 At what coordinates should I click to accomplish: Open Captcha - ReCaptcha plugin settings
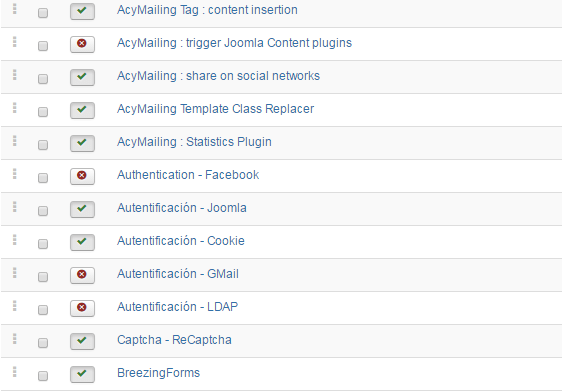[174, 340]
